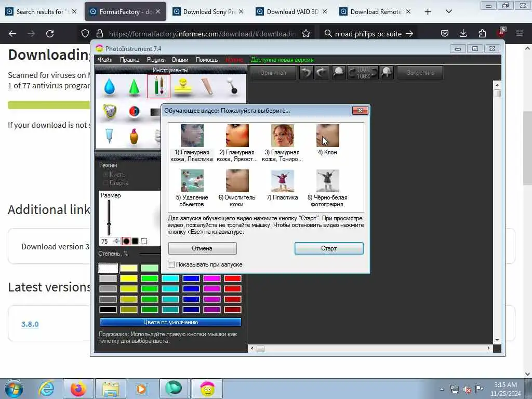Choose the dotted rectangle selection shape

(144, 241)
